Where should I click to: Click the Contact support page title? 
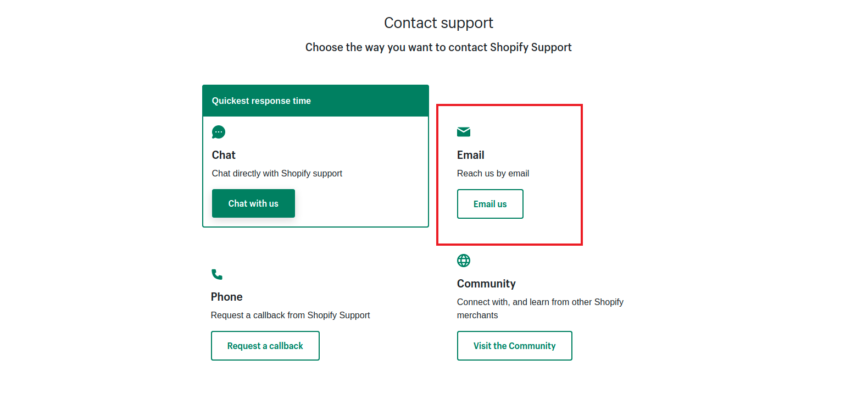coord(438,23)
